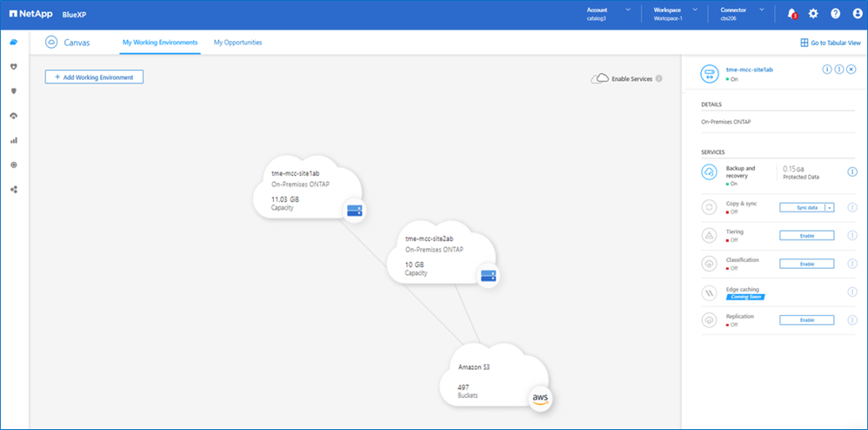Click the Enable Services cloud icon
Image resolution: width=868 pixels, height=430 pixels.
click(x=599, y=78)
